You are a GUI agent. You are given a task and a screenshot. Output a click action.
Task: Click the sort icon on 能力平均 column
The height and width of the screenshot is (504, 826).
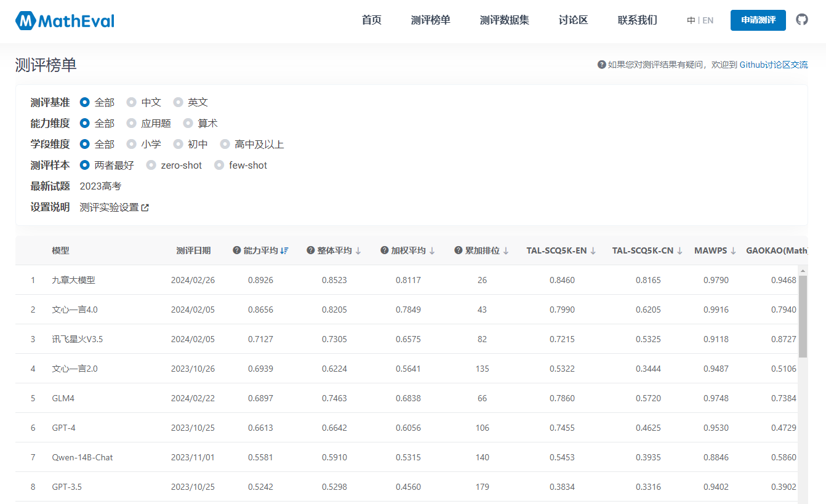point(284,250)
